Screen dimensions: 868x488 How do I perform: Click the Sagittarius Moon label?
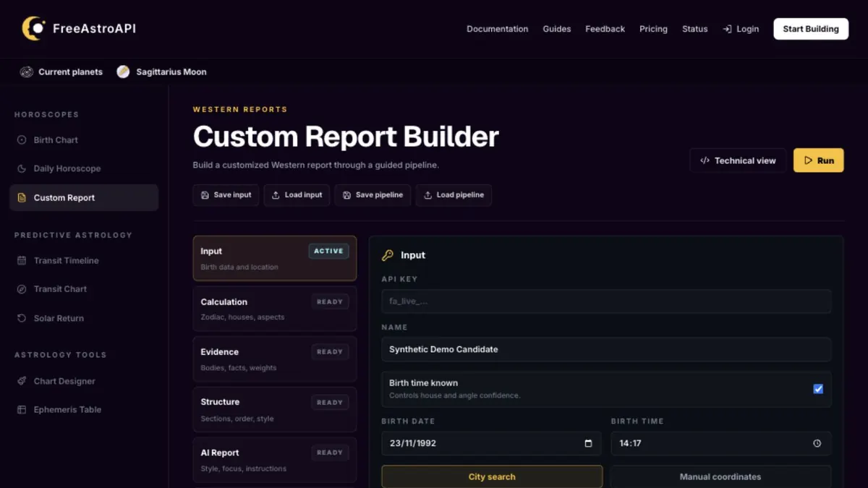pos(171,72)
